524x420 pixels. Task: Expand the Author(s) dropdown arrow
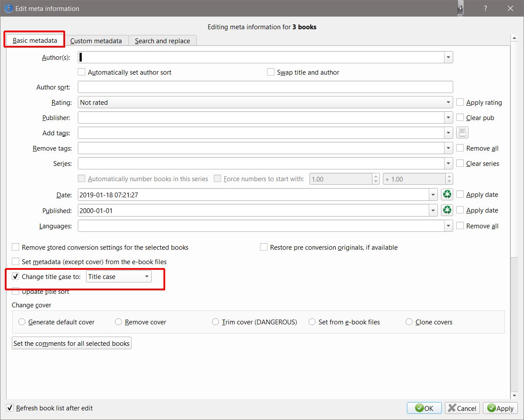point(448,58)
